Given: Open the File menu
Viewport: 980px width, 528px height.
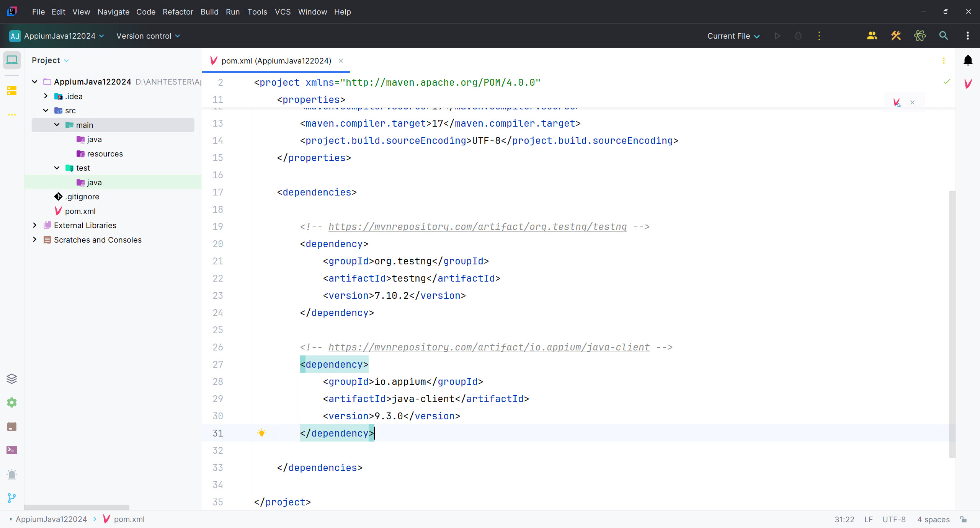Looking at the screenshot, I should [38, 12].
